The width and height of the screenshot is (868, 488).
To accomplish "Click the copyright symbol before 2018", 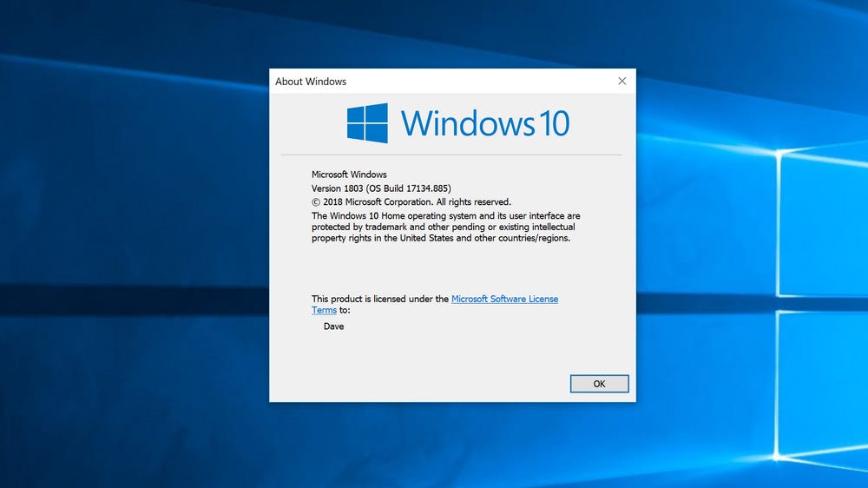I will tap(316, 202).
